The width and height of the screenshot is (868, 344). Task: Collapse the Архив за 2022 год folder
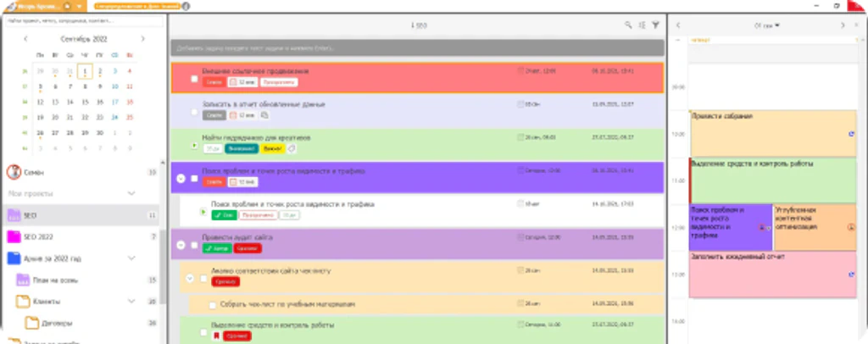point(131,258)
